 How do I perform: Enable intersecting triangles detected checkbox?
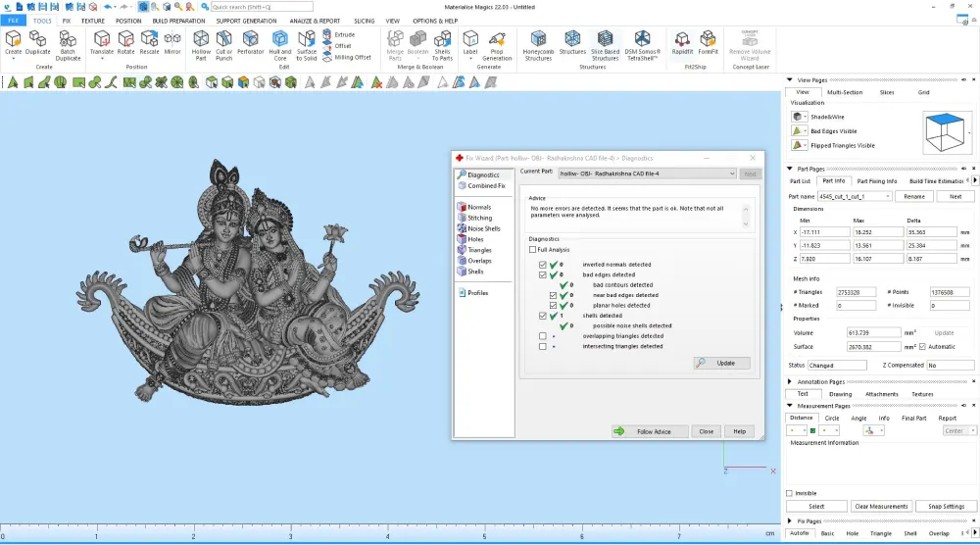[x=543, y=346]
